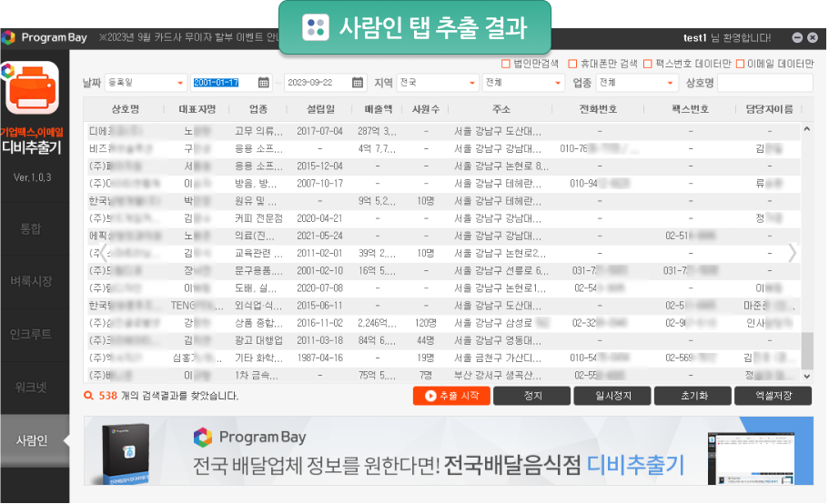Toggle 이메일 데이터만 checkbox
Viewport: 829px width, 504px height.
[740, 64]
